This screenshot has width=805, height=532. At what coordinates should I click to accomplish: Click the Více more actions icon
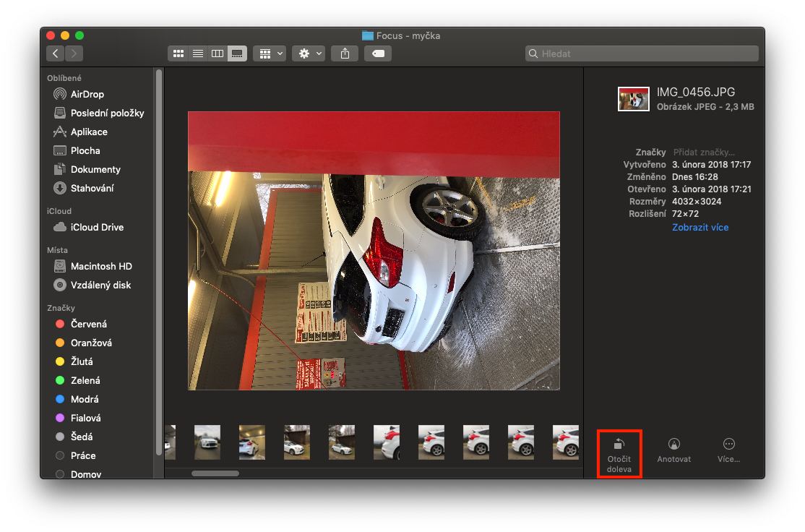tap(728, 445)
